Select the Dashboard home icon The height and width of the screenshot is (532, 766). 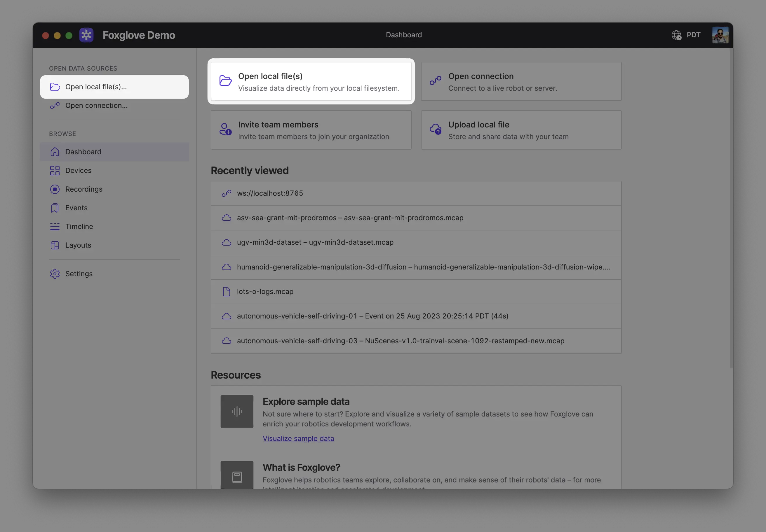point(55,152)
